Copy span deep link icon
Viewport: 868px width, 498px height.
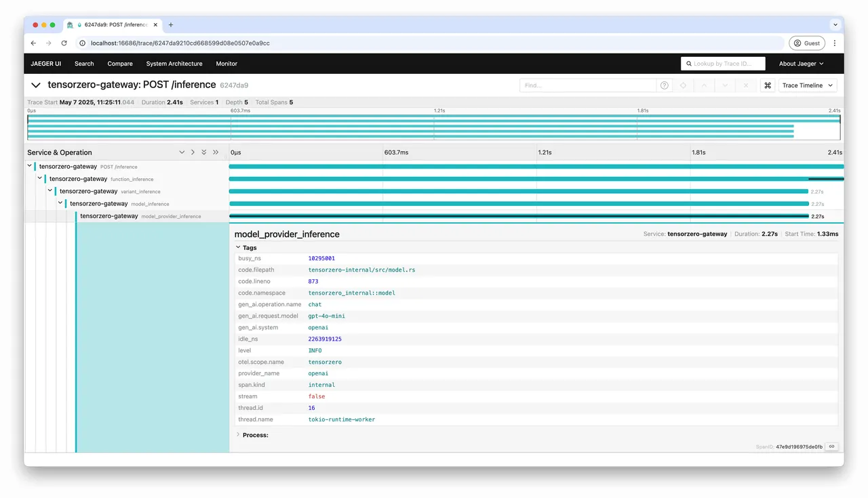[831, 447]
